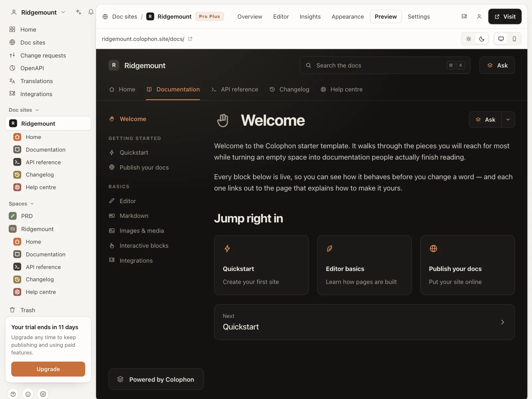This screenshot has height=399, width=532.
Task: Select the Preview tab
Action: pyautogui.click(x=386, y=17)
